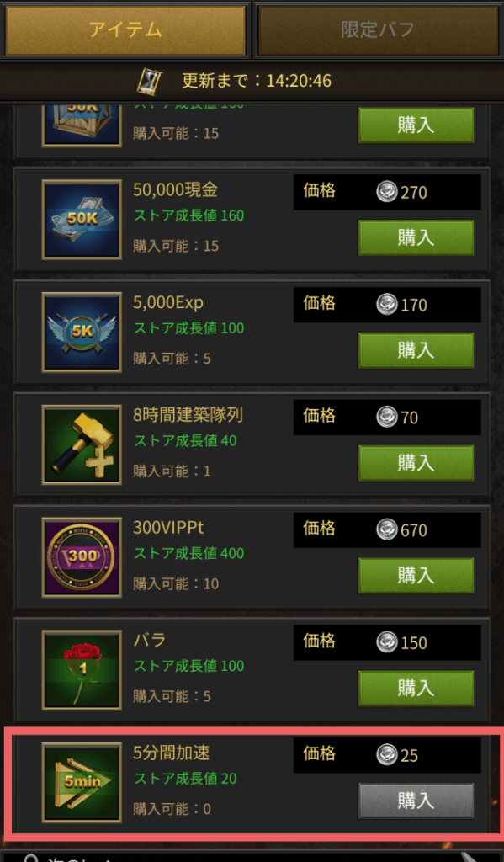Buy the 300VIPPt item for 670

[x=416, y=576]
